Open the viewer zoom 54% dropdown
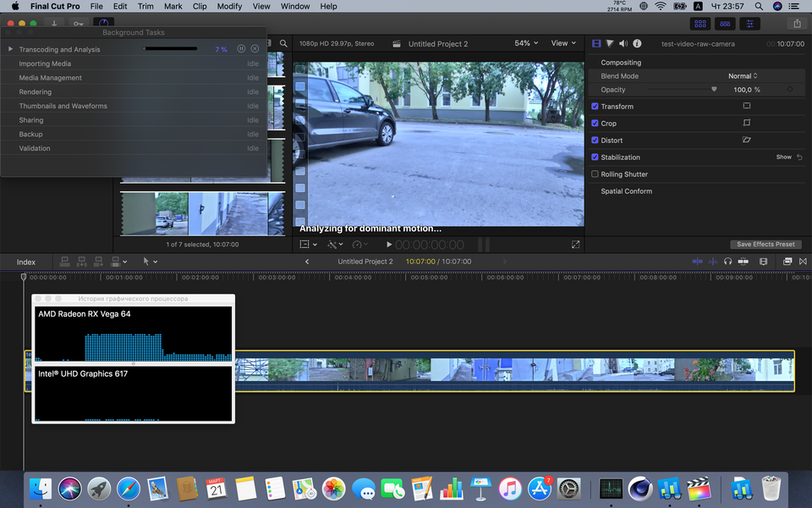 point(525,43)
